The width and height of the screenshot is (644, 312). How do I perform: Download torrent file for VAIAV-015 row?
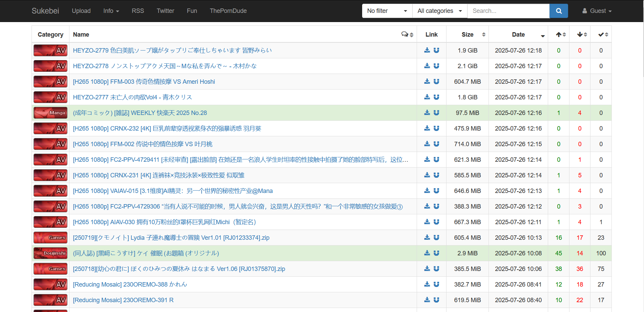[427, 191]
